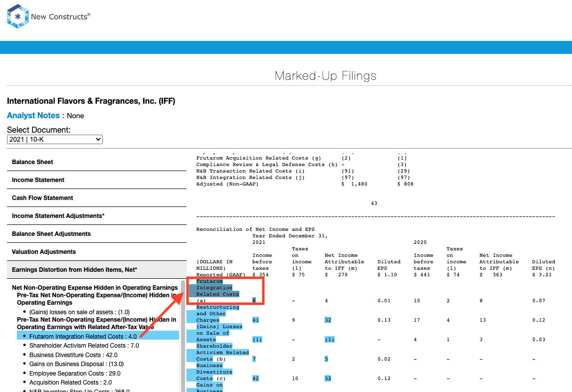Click highlighted 42 in Business Divestiture row

[255, 379]
